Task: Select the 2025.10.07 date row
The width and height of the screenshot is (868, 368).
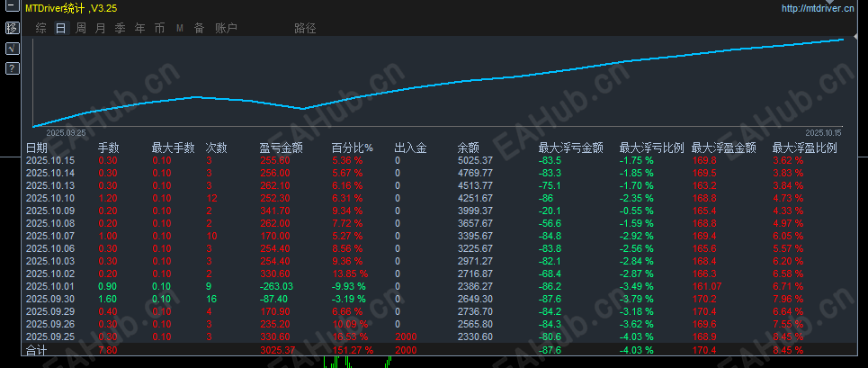Action: [x=50, y=236]
